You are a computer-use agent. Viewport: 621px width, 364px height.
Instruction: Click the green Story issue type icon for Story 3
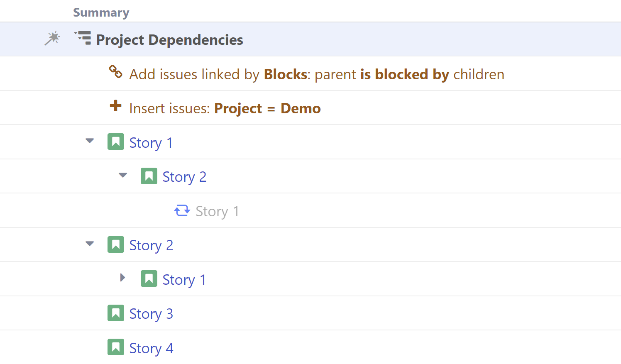116,313
